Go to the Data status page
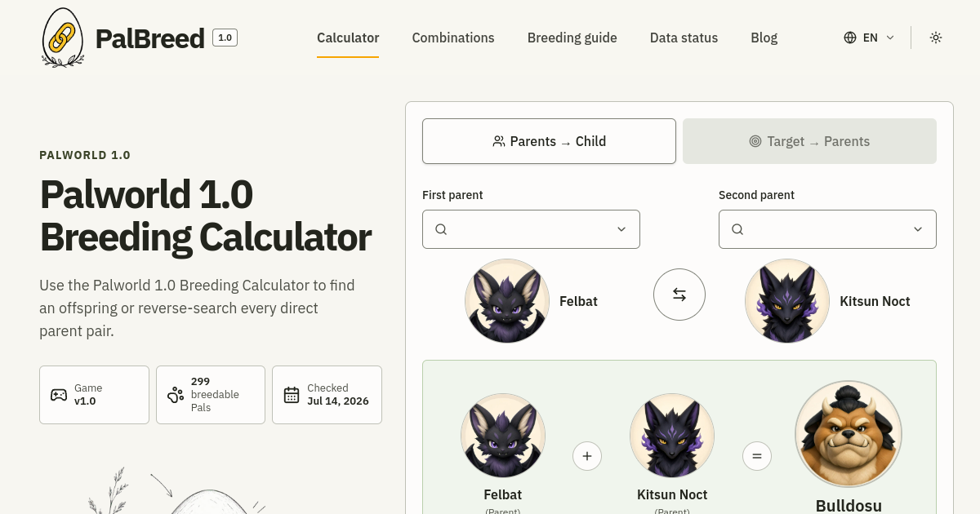Screen dimensions: 980x514 [x=684, y=38]
